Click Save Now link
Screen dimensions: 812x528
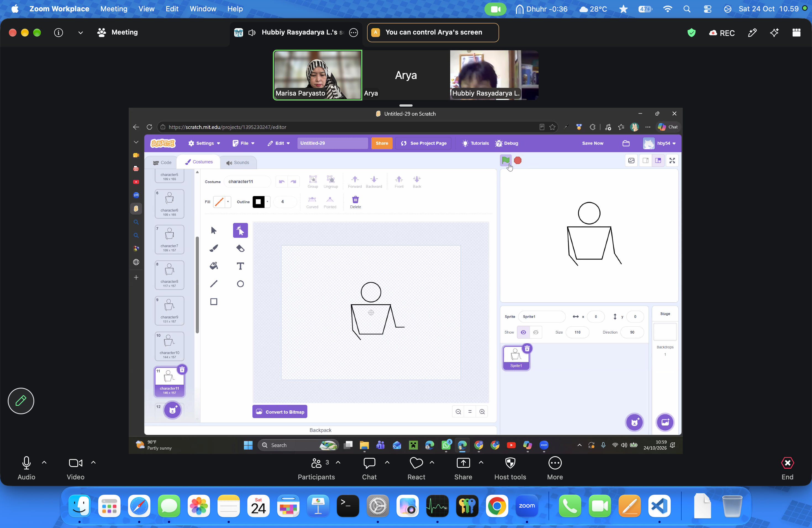pyautogui.click(x=592, y=143)
